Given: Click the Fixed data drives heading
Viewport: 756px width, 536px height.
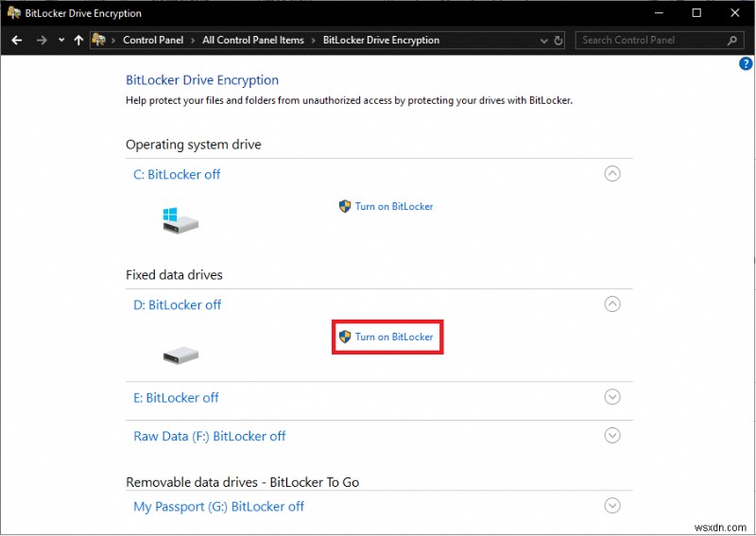Looking at the screenshot, I should (174, 275).
